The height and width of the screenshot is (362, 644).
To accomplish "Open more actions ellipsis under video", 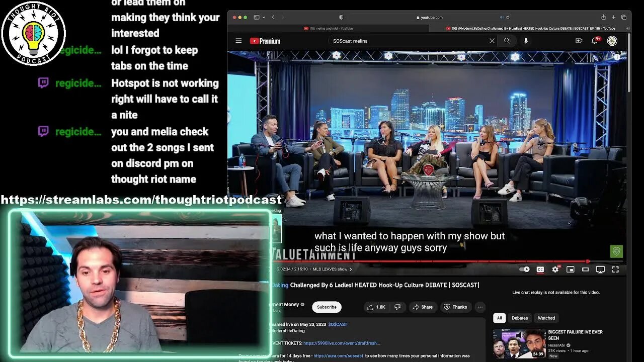I will pyautogui.click(x=480, y=307).
